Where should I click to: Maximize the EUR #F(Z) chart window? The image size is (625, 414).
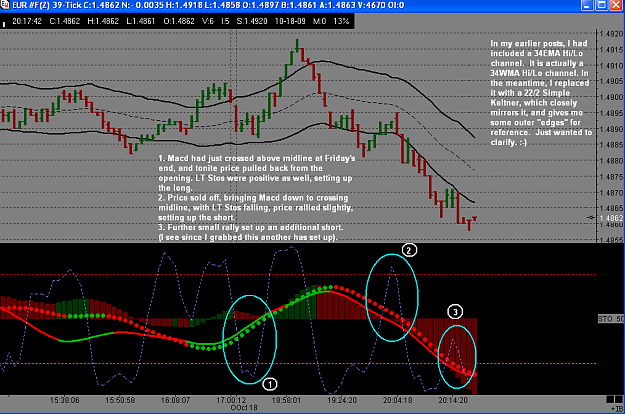601,5
